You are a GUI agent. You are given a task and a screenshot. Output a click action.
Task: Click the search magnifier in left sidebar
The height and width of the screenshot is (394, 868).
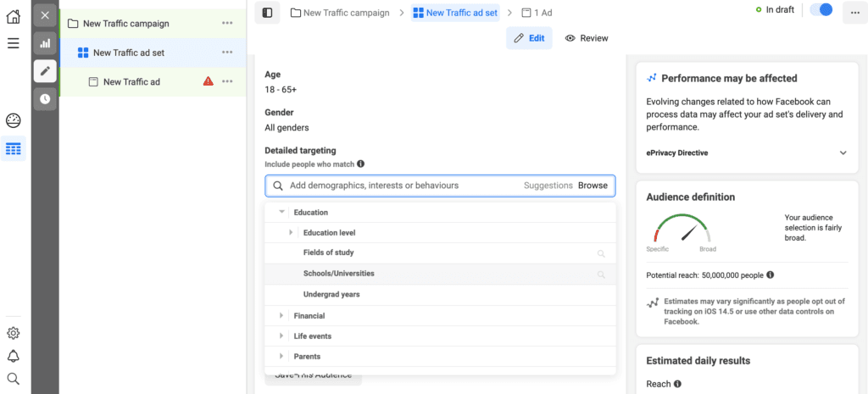pos(13,379)
